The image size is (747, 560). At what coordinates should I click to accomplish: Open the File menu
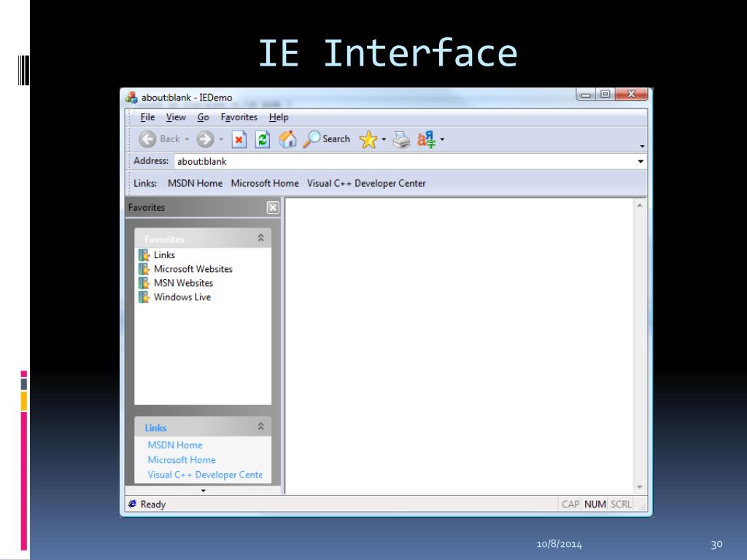tap(147, 117)
